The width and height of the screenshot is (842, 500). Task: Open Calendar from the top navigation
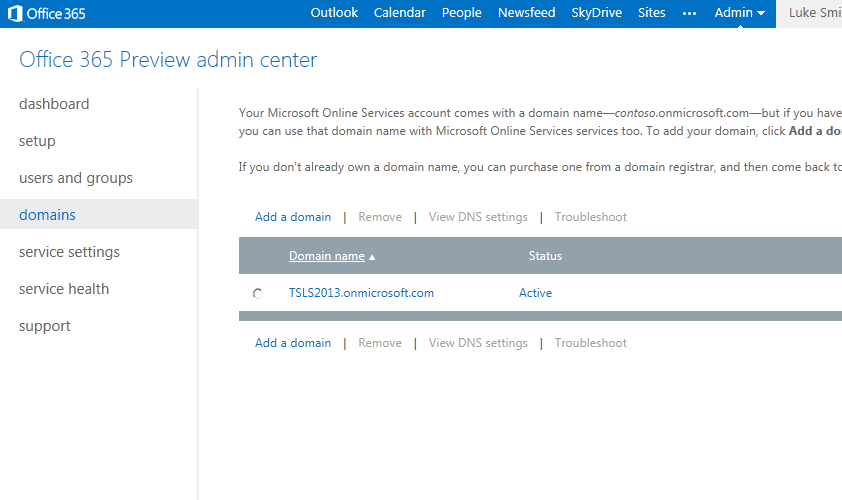coord(399,13)
